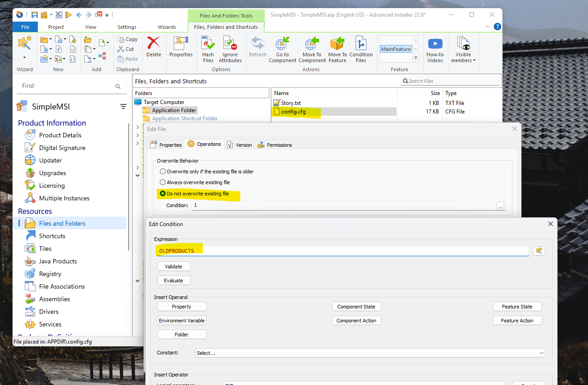Go back with the blue left arrow

click(x=79, y=15)
